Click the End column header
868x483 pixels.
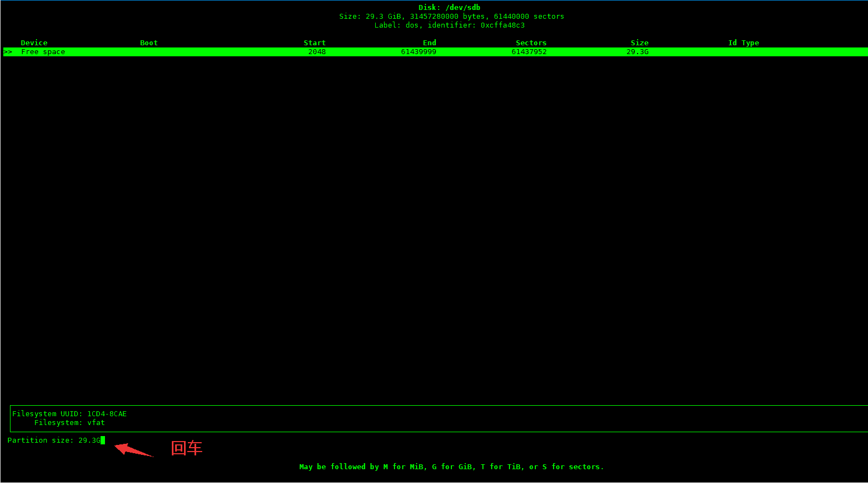[429, 43]
